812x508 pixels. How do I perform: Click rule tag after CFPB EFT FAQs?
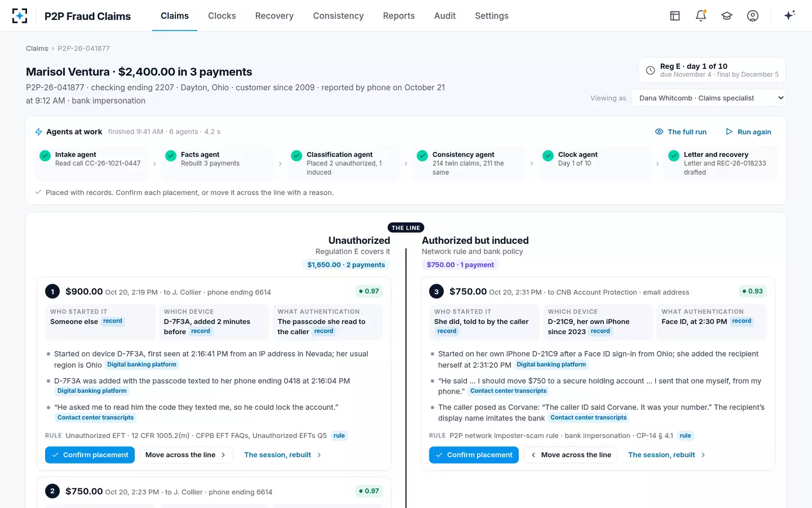point(339,436)
